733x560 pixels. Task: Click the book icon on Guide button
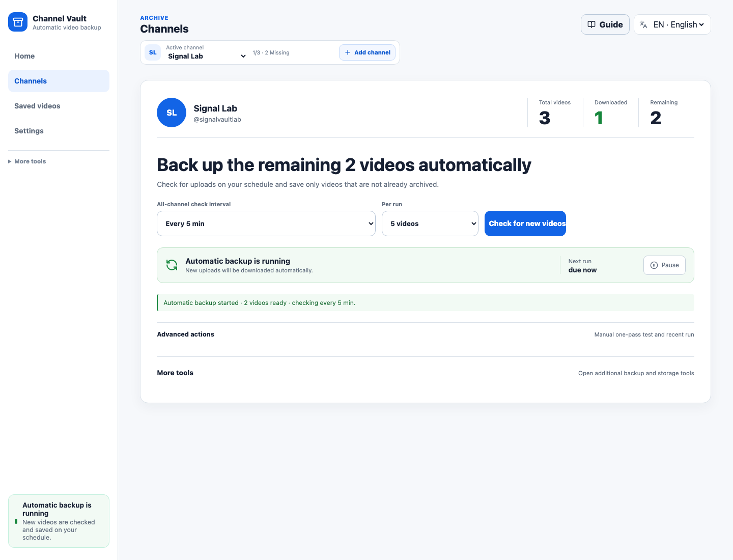pyautogui.click(x=591, y=24)
